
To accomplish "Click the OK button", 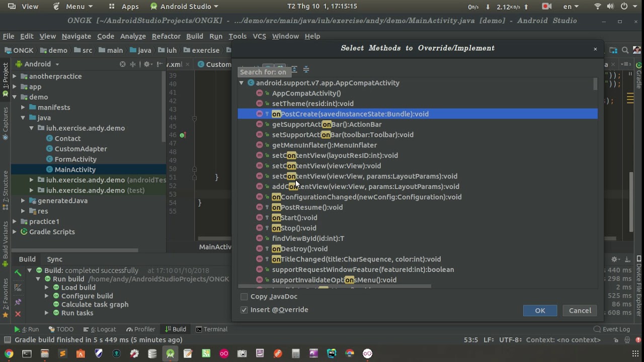I will click(540, 311).
